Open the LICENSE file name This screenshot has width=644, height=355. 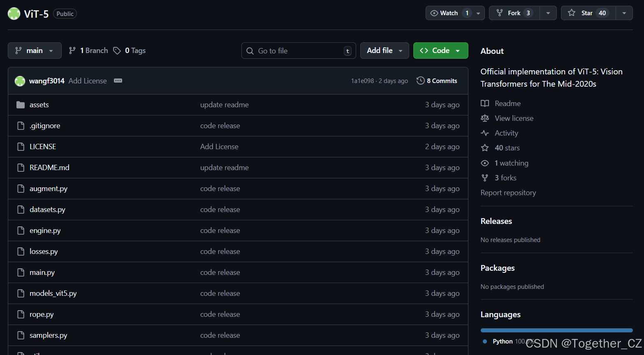coord(43,147)
